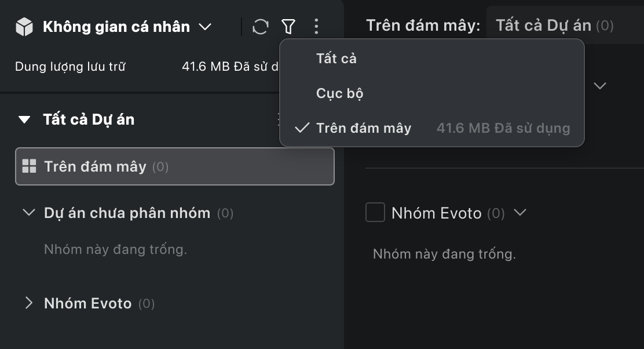This screenshot has height=349, width=644.
Task: Click the refresh sync icon
Action: [261, 26]
